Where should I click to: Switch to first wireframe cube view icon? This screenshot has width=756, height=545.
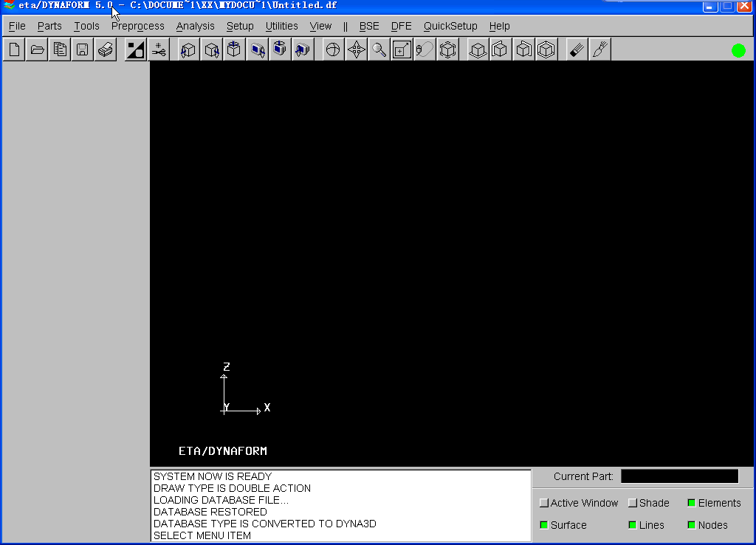478,49
